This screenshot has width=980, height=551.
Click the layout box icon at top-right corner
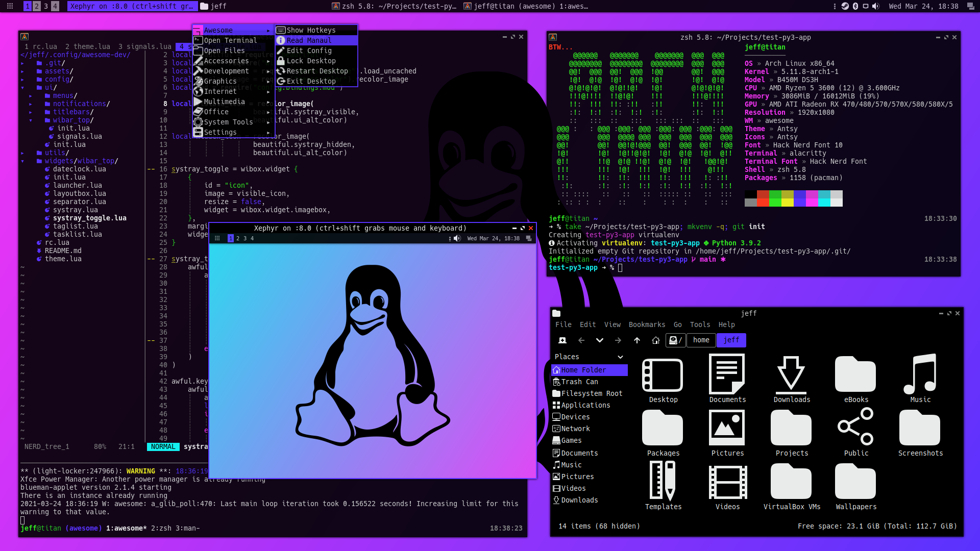970,6
